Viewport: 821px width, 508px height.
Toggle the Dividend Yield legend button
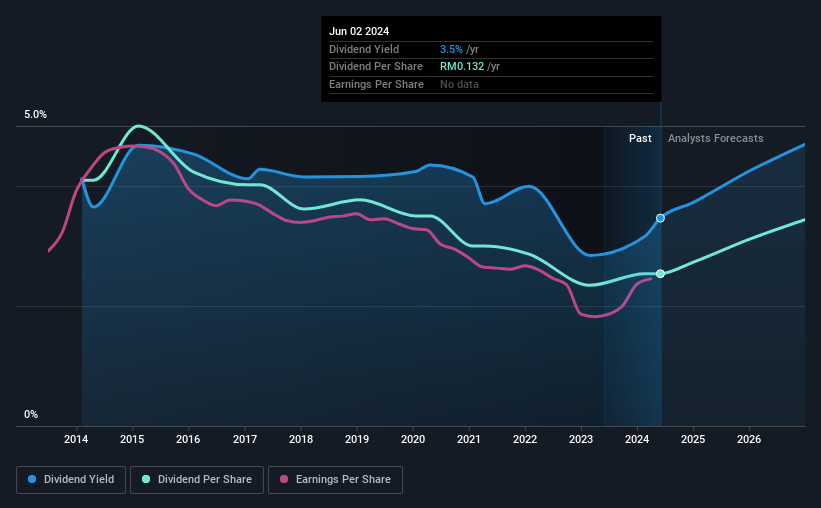(x=71, y=480)
